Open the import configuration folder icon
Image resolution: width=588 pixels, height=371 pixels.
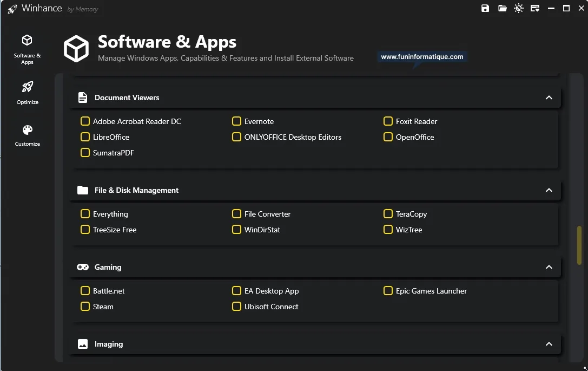(502, 8)
